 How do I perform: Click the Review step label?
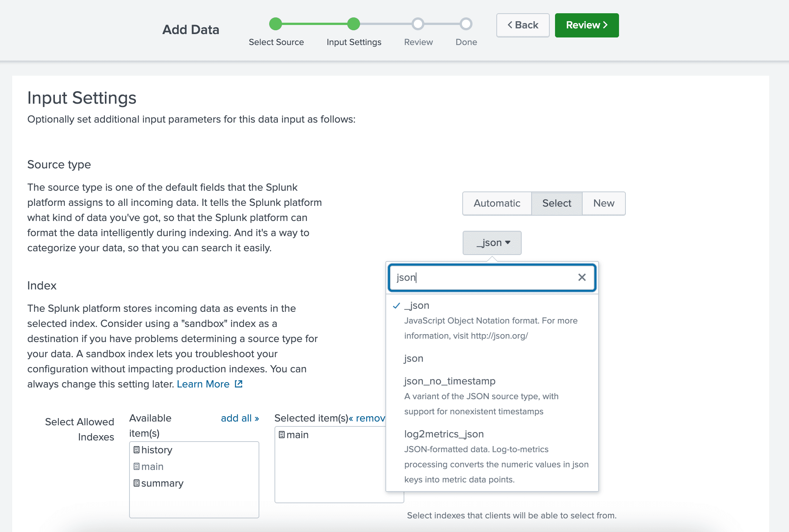coord(418,42)
